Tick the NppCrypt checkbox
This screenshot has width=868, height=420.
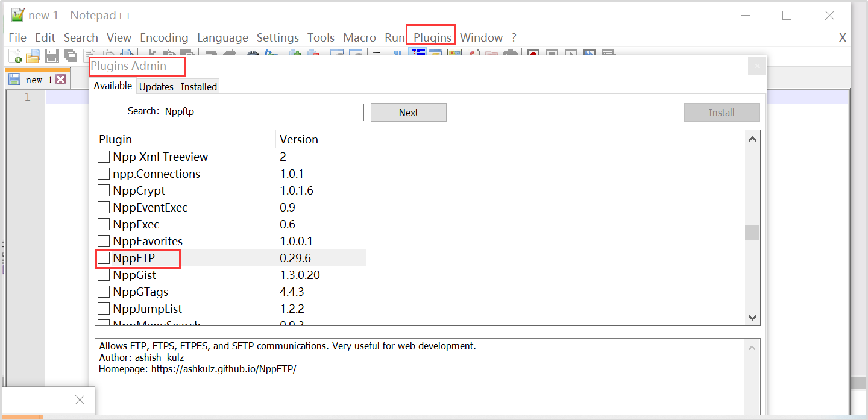point(104,191)
